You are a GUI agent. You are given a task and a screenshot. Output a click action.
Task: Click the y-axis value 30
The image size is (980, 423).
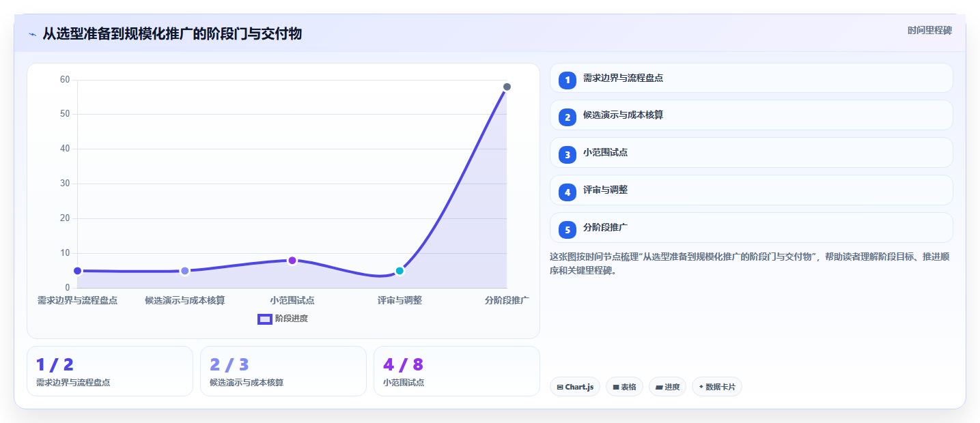pos(65,184)
